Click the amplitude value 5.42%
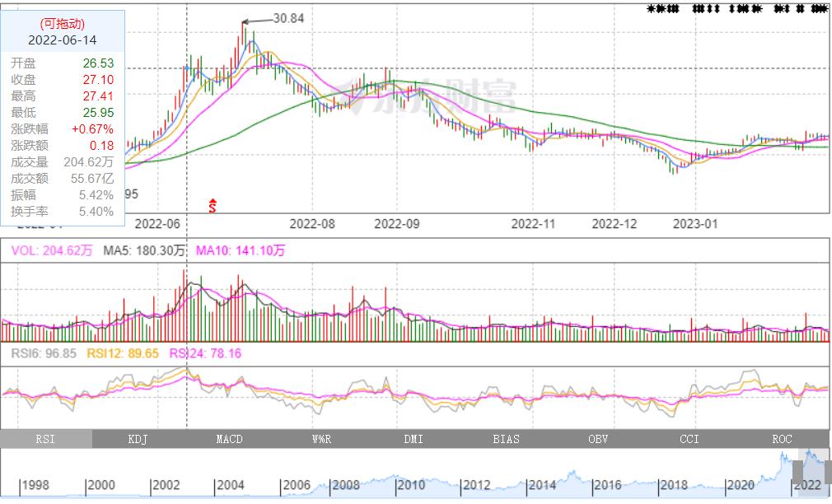832x504 pixels. point(96,194)
